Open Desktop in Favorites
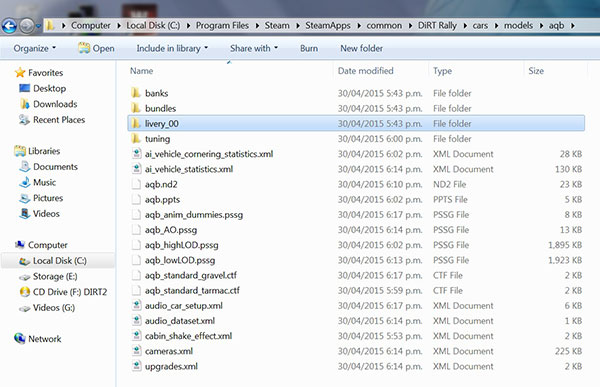The width and height of the screenshot is (600, 387). [x=42, y=88]
